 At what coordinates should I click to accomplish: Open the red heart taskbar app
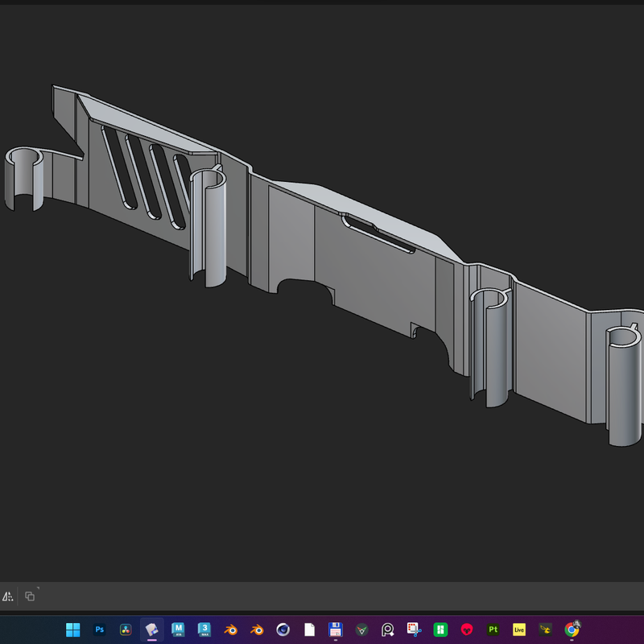pyautogui.click(x=467, y=630)
